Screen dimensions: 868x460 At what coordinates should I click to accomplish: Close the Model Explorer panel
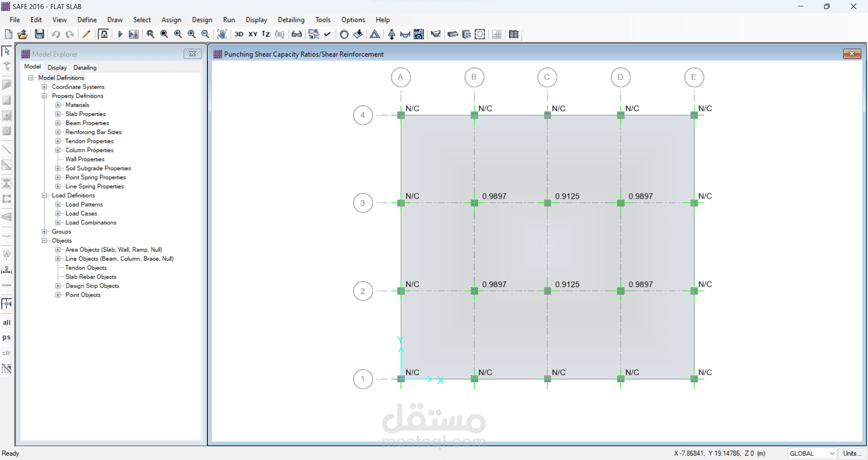pos(193,54)
